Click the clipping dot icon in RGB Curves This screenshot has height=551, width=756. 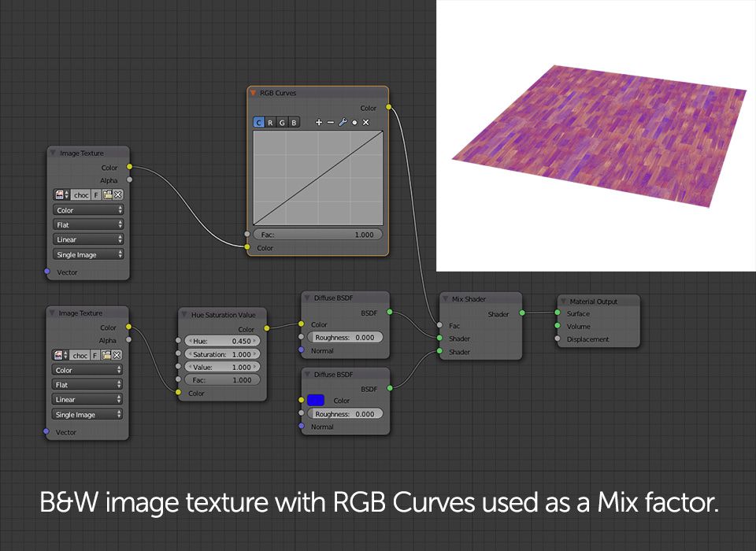(x=354, y=123)
